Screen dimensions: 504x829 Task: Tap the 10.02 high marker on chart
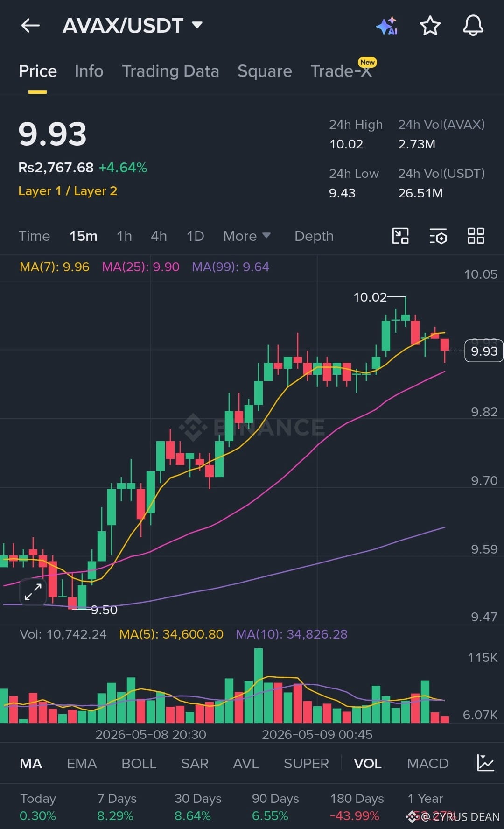(x=370, y=297)
